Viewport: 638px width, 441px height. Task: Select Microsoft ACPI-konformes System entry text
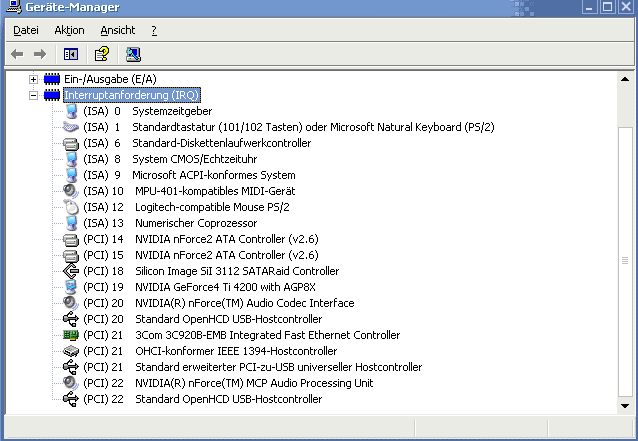[x=214, y=175]
